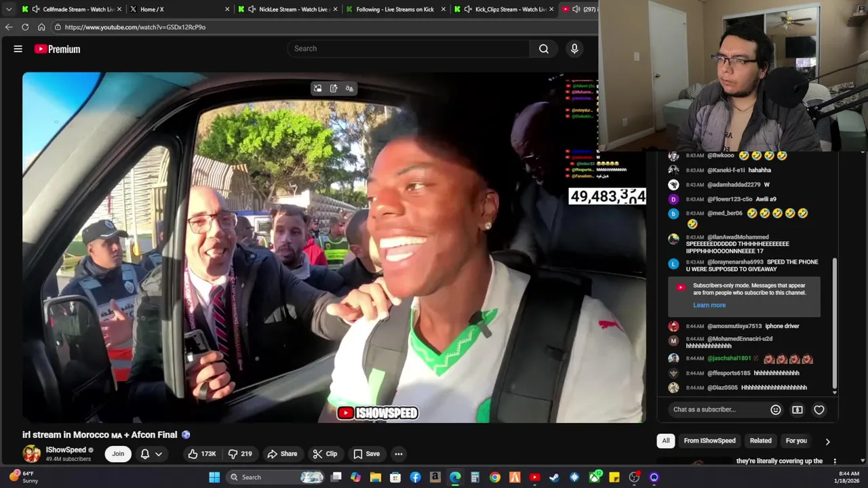Viewport: 868px width, 488px height.
Task: Select the All filter chip
Action: (666, 441)
